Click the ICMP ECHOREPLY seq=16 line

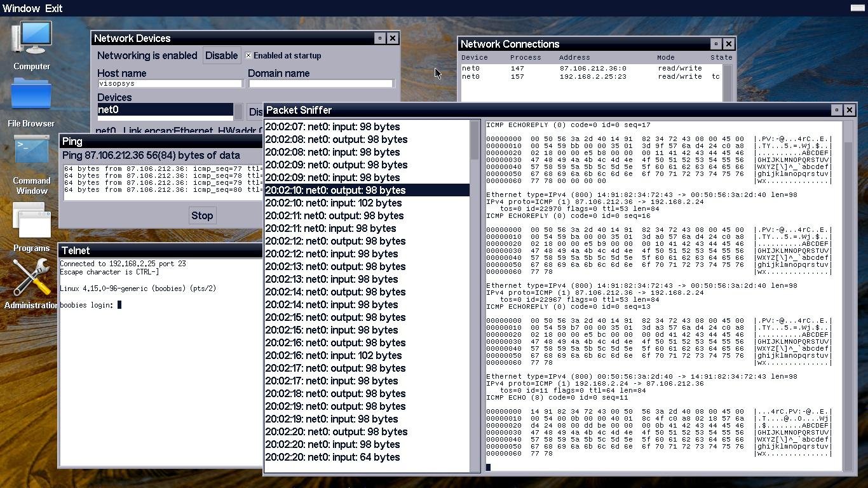click(568, 216)
